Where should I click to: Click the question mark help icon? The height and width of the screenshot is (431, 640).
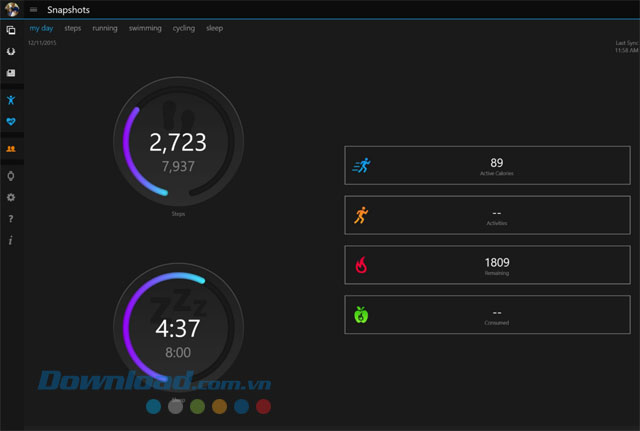[10, 219]
